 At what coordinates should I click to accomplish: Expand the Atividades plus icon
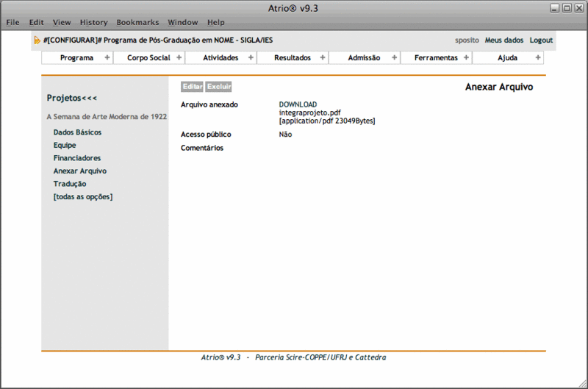coord(251,57)
